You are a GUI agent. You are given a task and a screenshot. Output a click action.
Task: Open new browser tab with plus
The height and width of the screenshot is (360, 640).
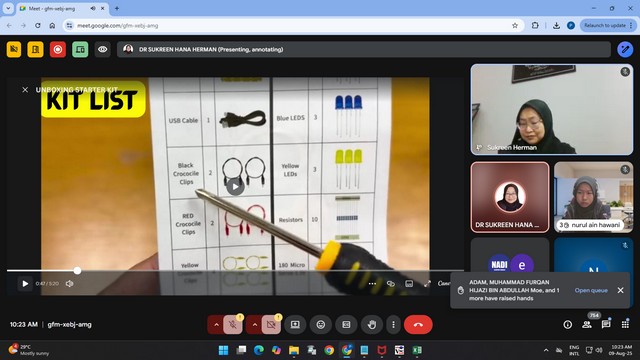tap(117, 8)
